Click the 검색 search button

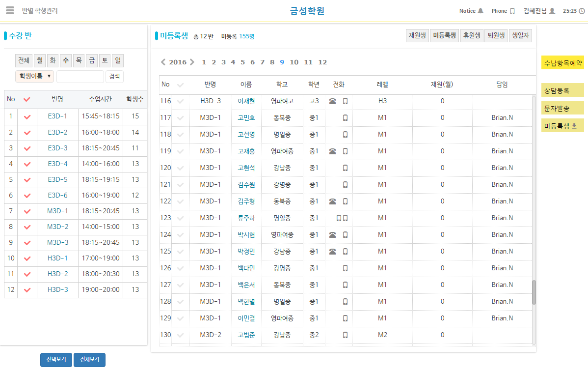pos(114,76)
